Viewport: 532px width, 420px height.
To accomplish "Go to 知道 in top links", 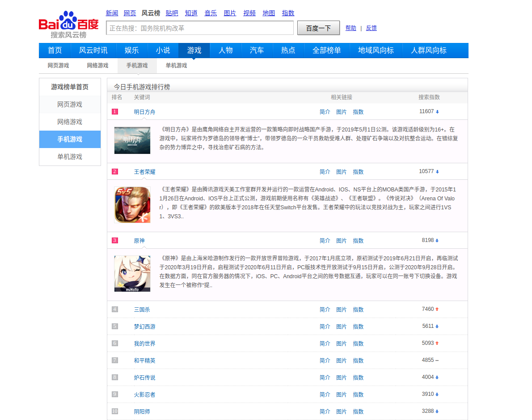I will coord(191,13).
